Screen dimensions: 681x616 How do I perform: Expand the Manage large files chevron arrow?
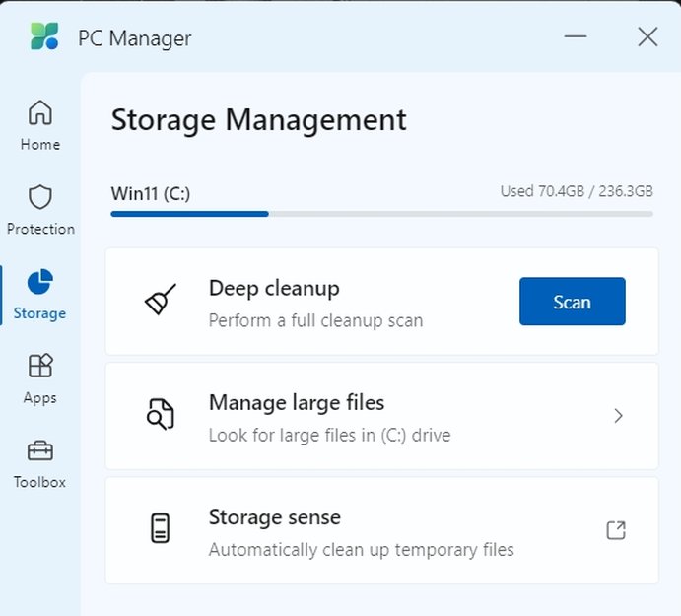coord(618,416)
